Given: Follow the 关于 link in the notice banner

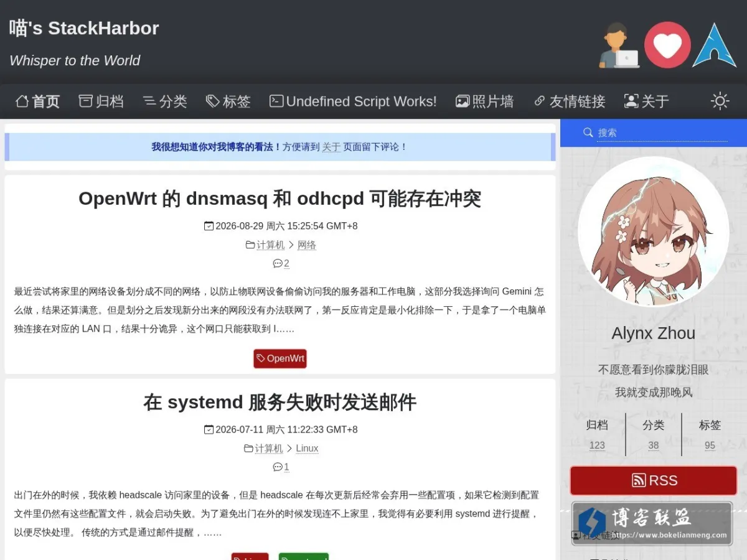Looking at the screenshot, I should [x=331, y=147].
